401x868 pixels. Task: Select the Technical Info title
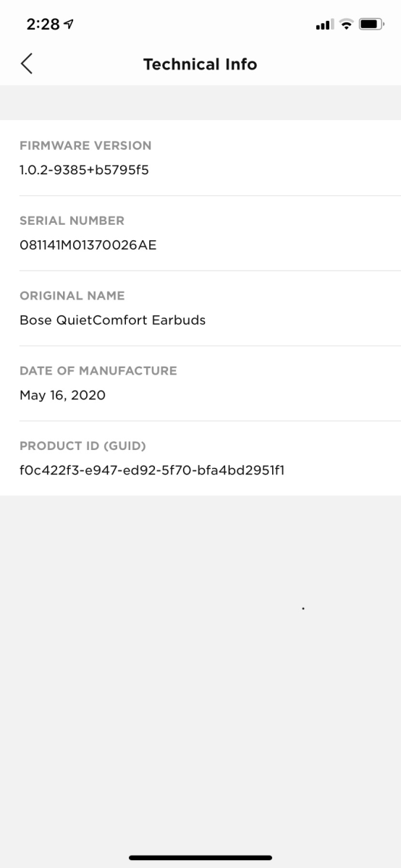(x=200, y=64)
